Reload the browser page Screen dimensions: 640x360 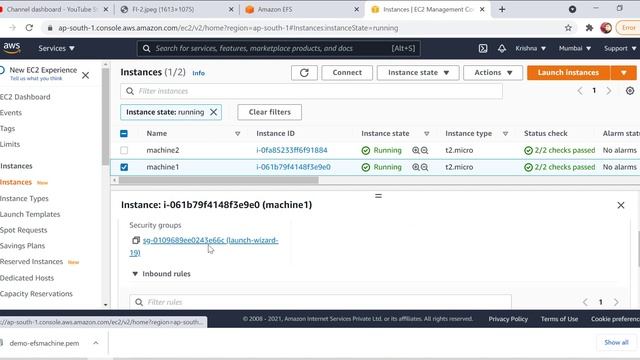point(29,28)
